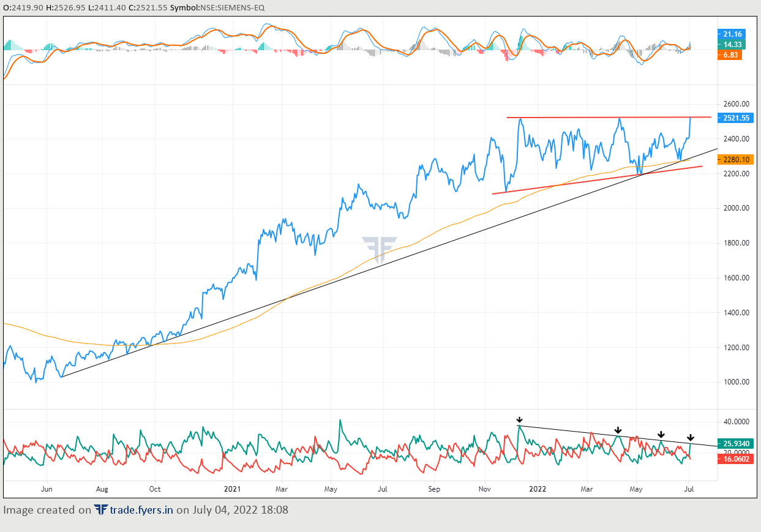Click the second black down arrow marker
The height and width of the screenshot is (532, 761).
[x=618, y=430]
